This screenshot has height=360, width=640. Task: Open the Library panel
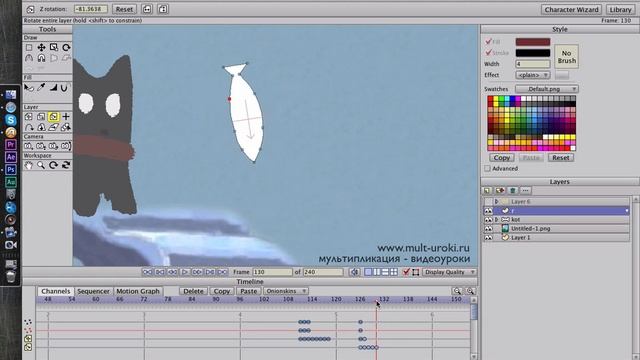[620, 9]
